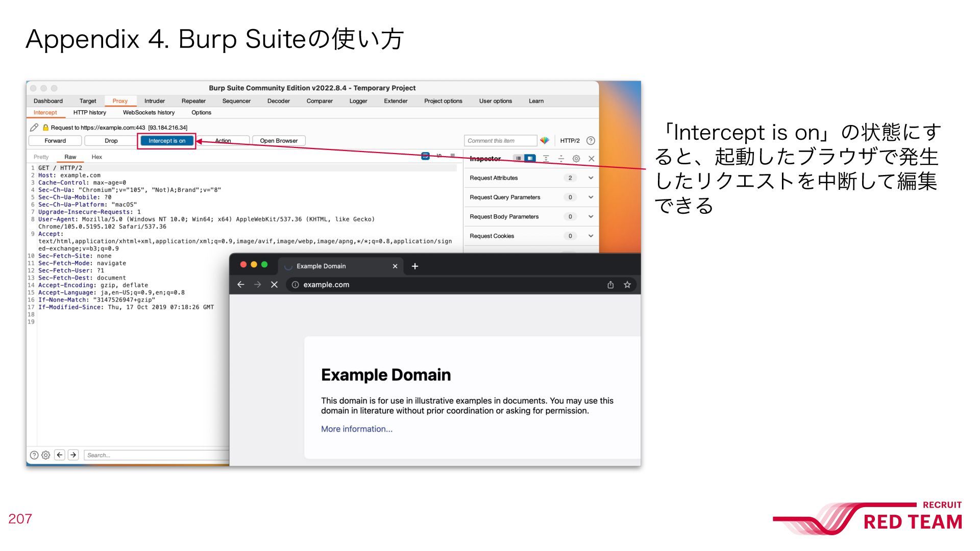Switch Inspector to left-docked layout
This screenshot has height=551, width=980.
pos(518,159)
